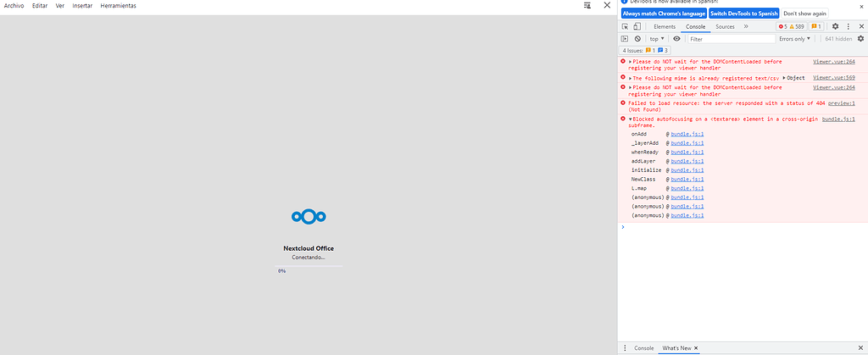Open the Insertar menu

82,6
